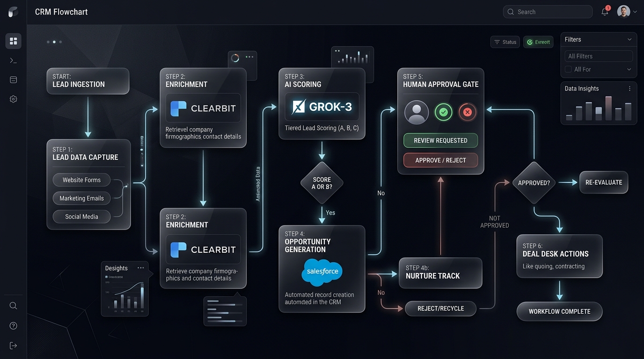
Task: Click the 'Automated record creation' description text
Action: 320,298
